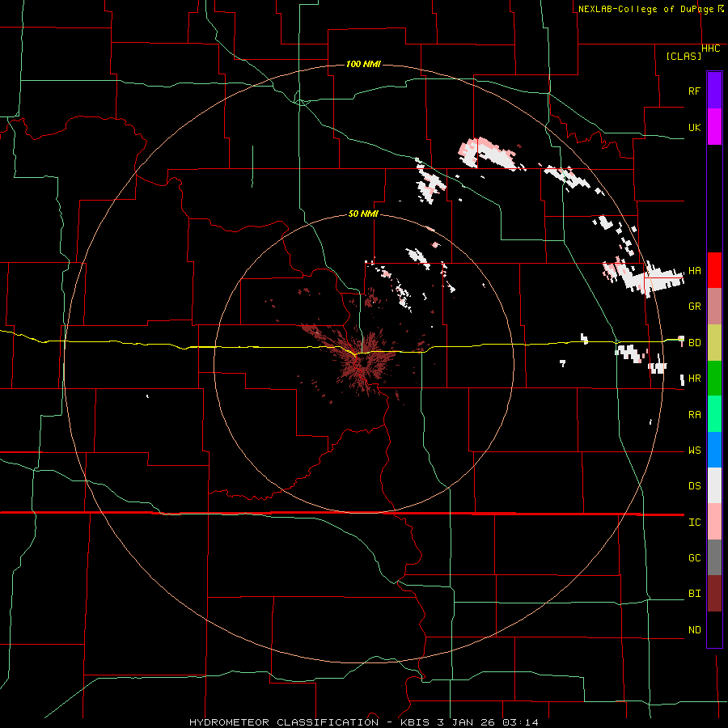Click the WS blue color swatch
728x728 pixels.
(714, 450)
